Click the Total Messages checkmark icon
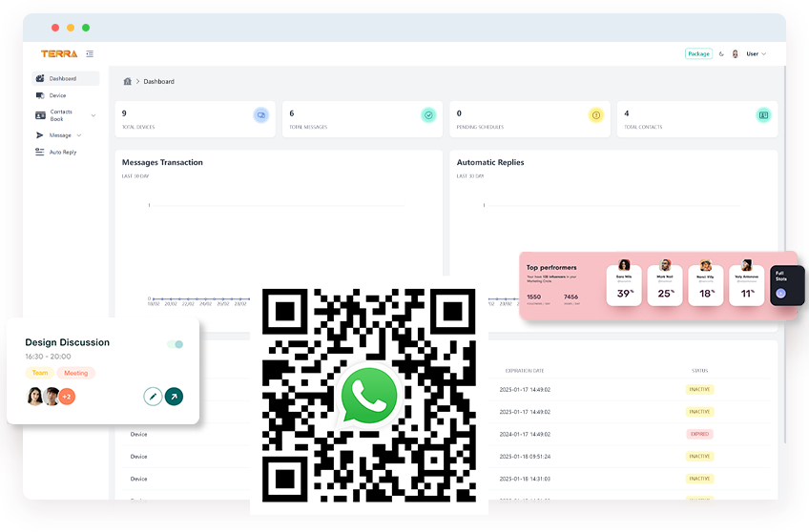809x532 pixels. pyautogui.click(x=428, y=115)
